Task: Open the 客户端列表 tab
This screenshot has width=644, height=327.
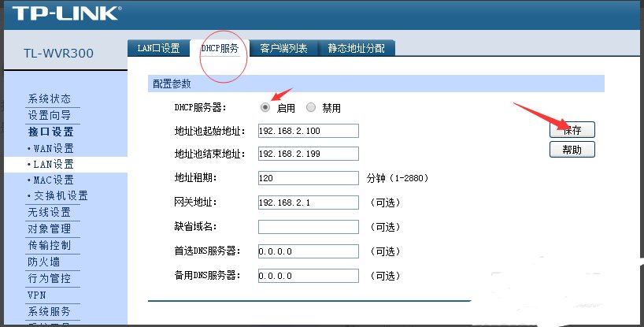Action: tap(283, 48)
